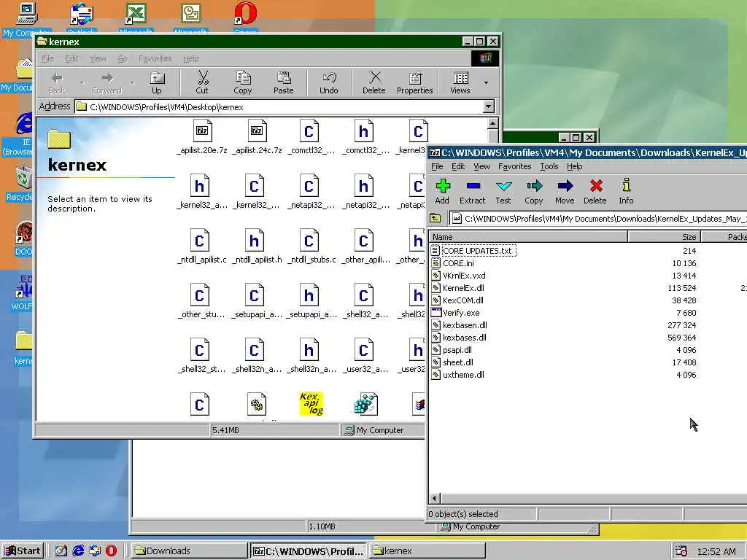
Task: Open the Views dropdown arrow
Action: click(x=486, y=83)
